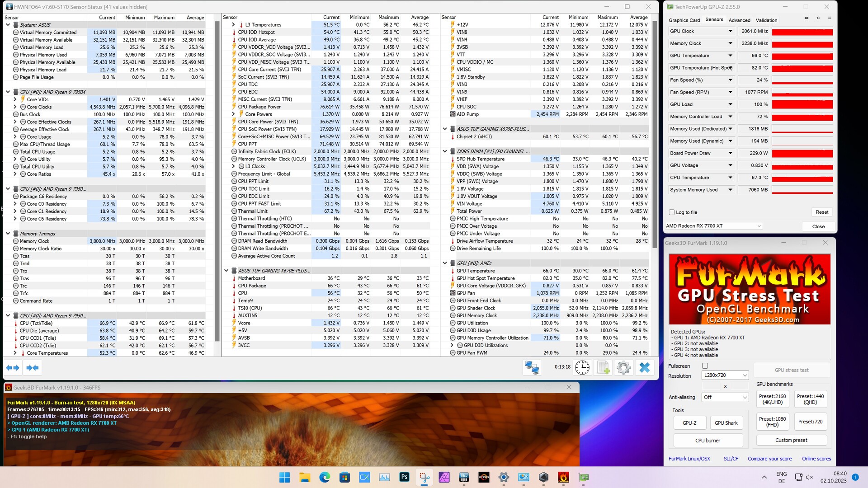Open the notification center bell badge
This screenshot has width=868, height=488.
click(855, 477)
